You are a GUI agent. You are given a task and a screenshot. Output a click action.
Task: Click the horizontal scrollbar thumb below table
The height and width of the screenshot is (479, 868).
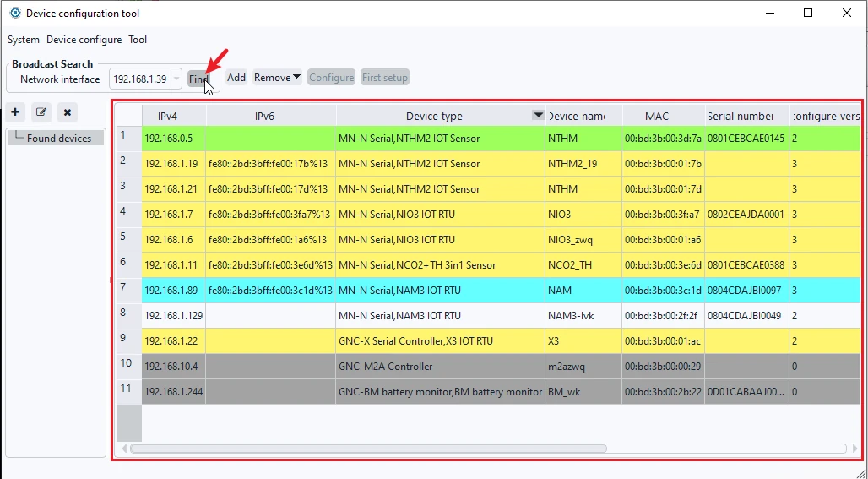pyautogui.click(x=369, y=449)
